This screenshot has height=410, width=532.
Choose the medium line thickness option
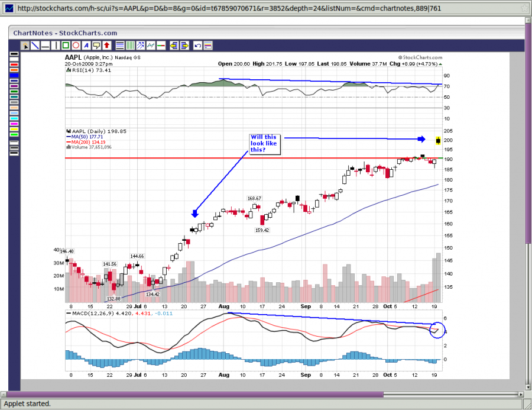(14, 148)
